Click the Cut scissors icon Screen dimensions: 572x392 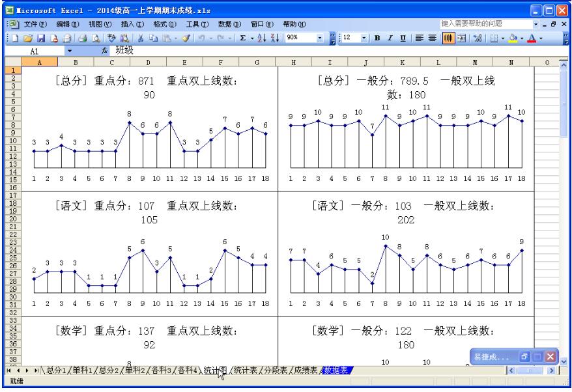pyautogui.click(x=141, y=38)
